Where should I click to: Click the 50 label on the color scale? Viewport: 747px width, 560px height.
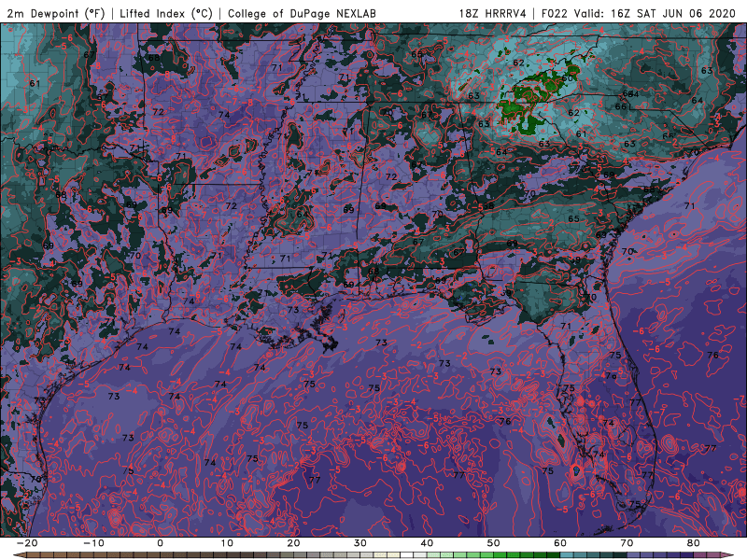coord(494,543)
